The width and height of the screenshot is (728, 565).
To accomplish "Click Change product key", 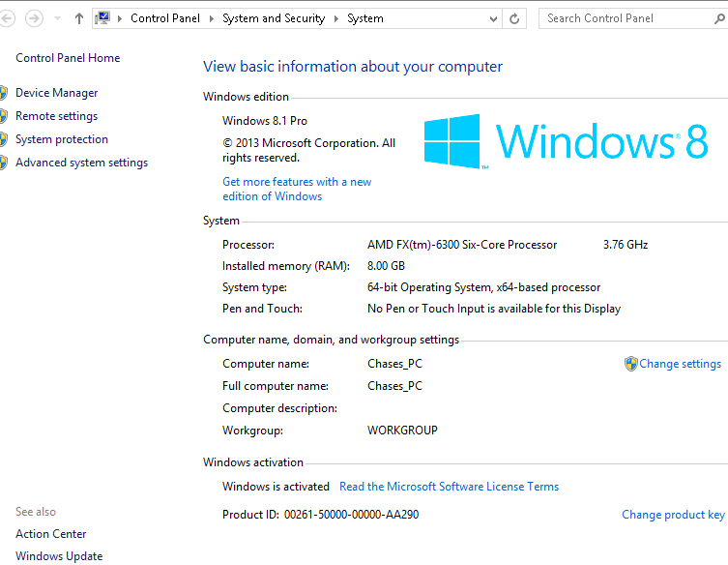I will [x=673, y=515].
